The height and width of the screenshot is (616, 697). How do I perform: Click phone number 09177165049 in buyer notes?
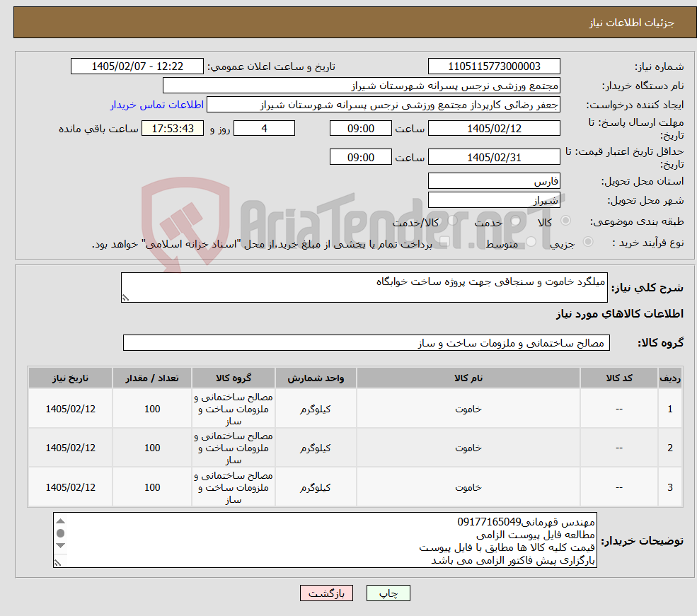pos(489,522)
